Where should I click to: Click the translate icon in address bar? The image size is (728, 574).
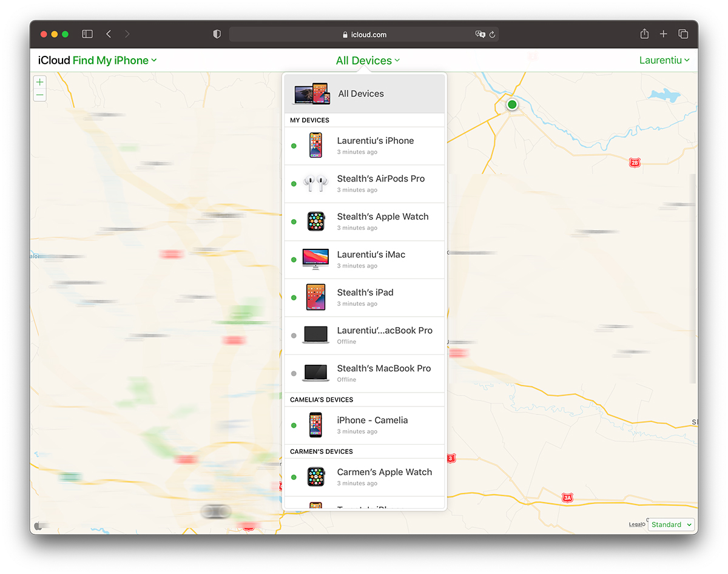480,35
